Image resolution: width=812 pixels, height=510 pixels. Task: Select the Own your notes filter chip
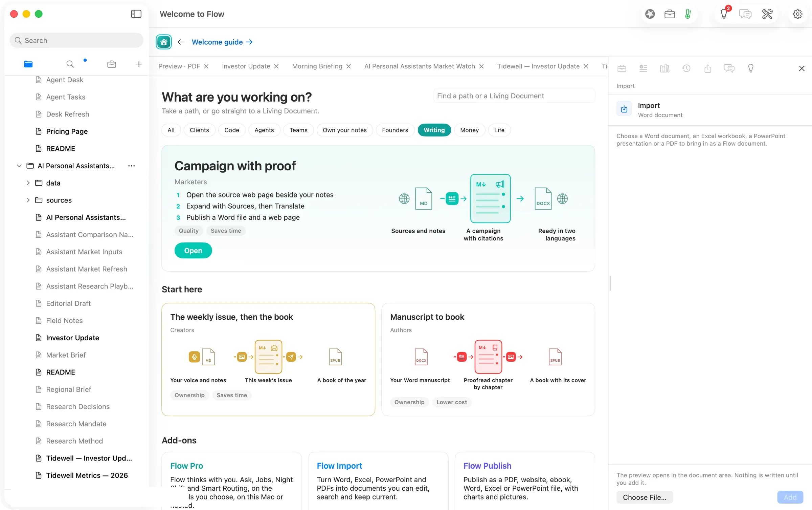tap(344, 130)
